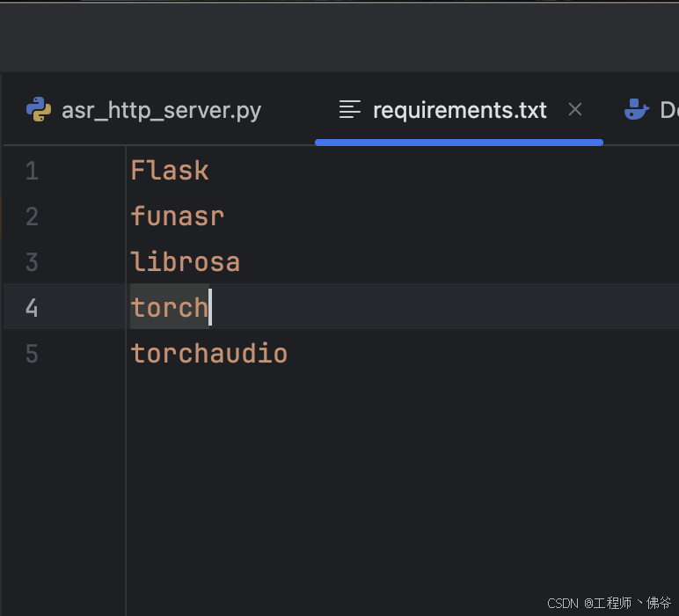Click the 'librosa' entry on line 3

(185, 262)
